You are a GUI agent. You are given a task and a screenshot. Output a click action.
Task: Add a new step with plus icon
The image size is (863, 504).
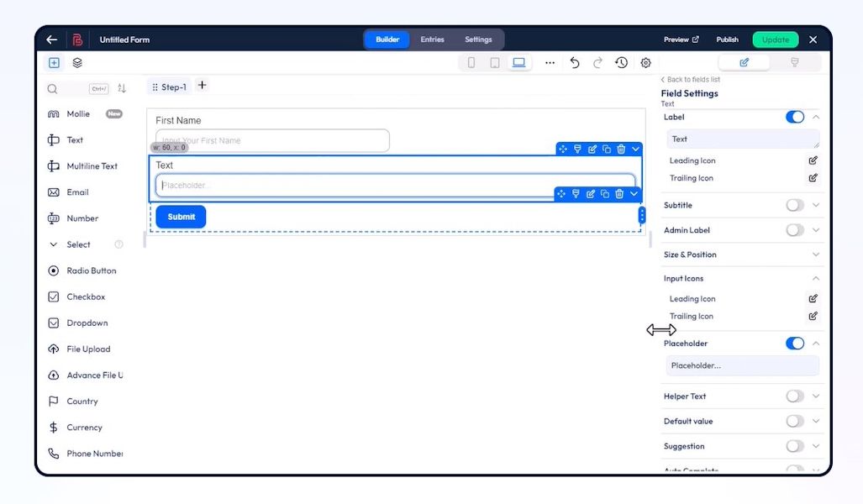[202, 86]
